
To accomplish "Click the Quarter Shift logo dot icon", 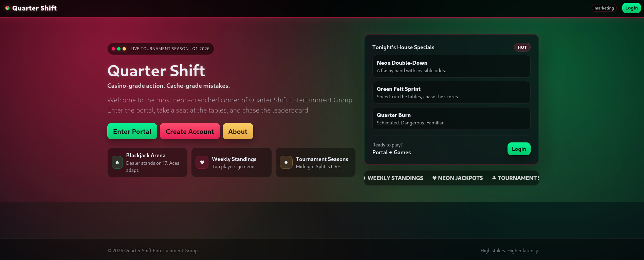I will 7,8.
